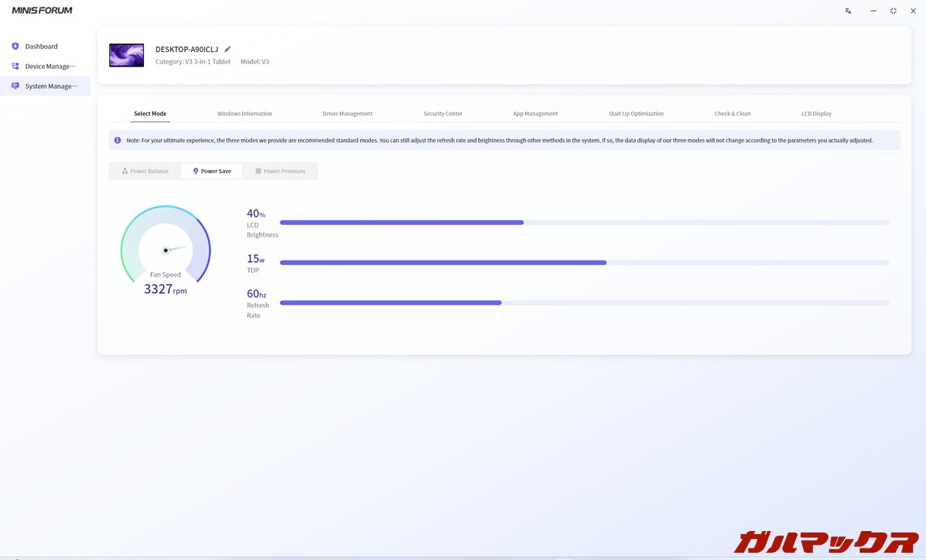Click the TDP wattage slider bar

tap(584, 263)
